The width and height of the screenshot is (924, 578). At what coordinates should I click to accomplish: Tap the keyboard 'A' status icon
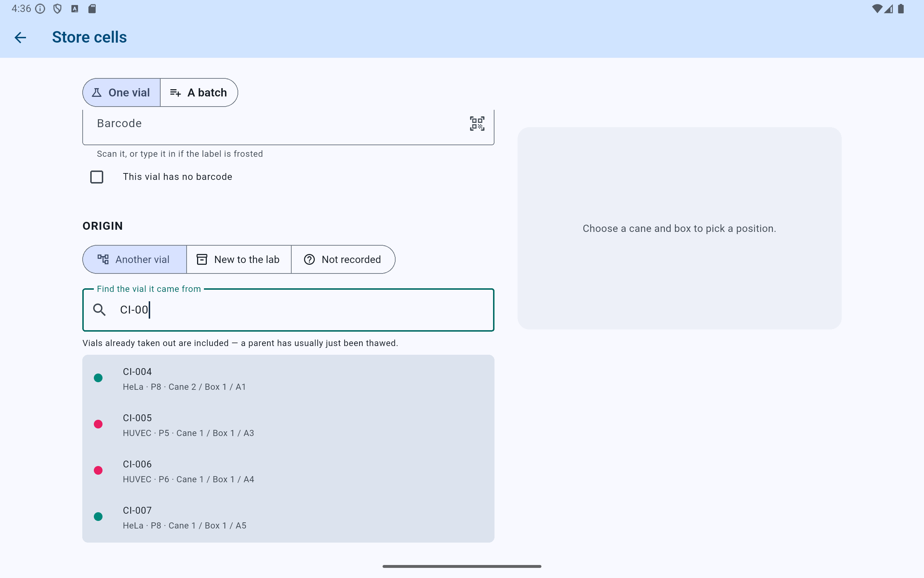75,9
